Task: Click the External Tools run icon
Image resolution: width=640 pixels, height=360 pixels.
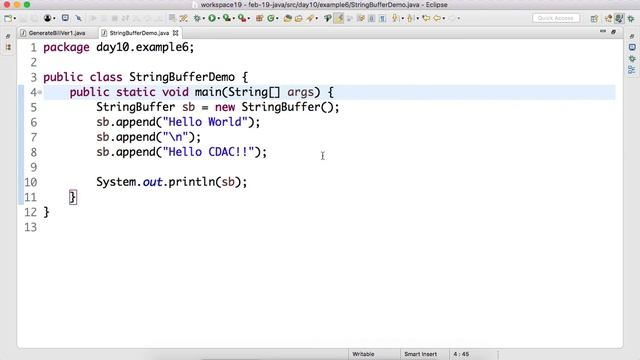Action: coord(242,18)
